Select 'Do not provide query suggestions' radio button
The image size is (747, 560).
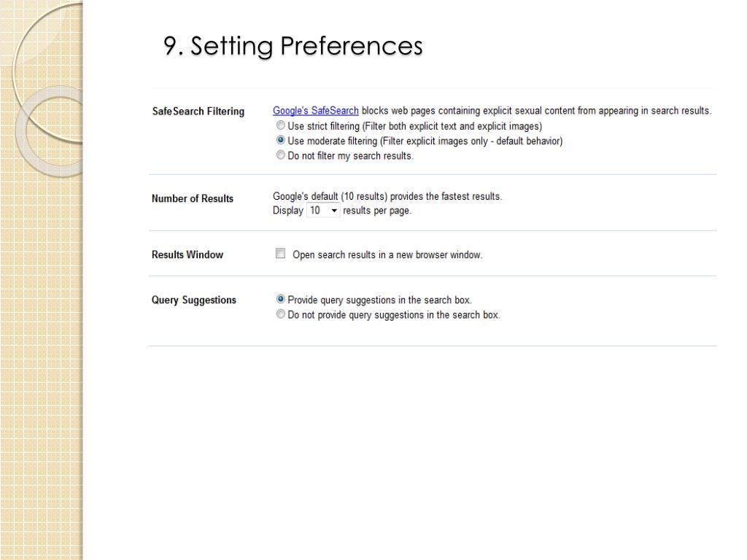(x=281, y=314)
